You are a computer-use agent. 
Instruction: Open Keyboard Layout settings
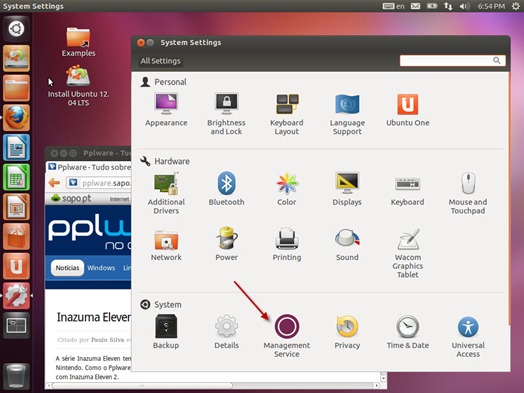(287, 114)
